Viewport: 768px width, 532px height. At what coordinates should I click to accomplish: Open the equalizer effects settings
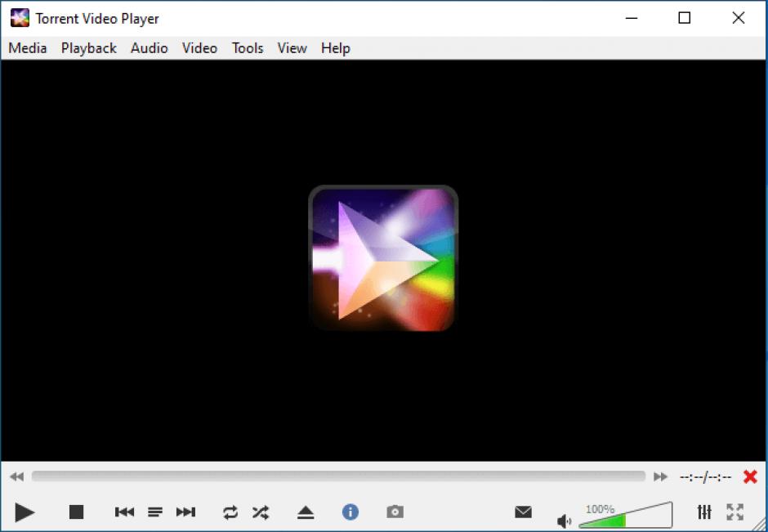point(704,512)
